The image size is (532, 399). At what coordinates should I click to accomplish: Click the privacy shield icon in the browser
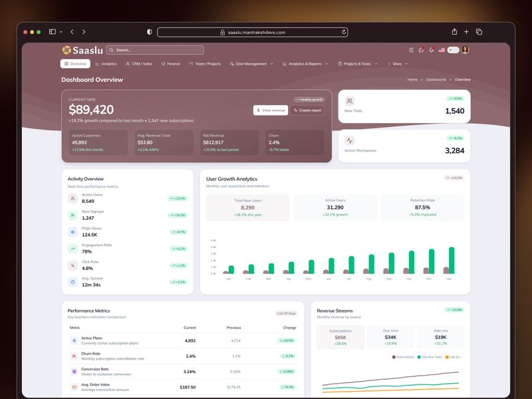[149, 32]
